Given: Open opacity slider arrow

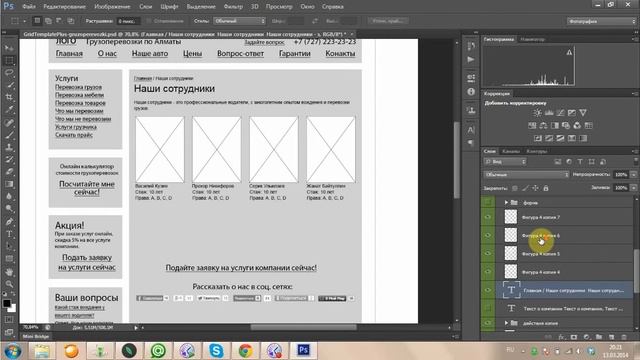Looking at the screenshot, I should click(x=633, y=175).
